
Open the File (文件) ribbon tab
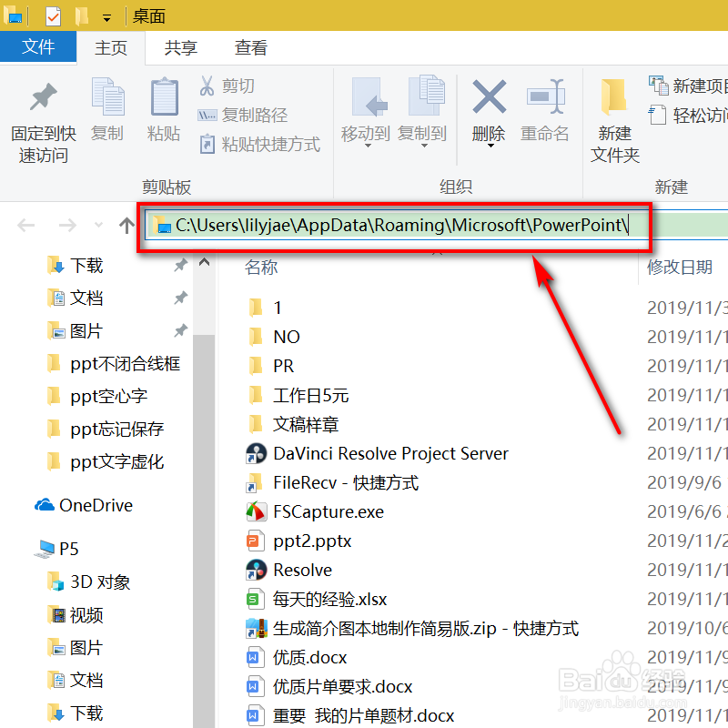(38, 46)
